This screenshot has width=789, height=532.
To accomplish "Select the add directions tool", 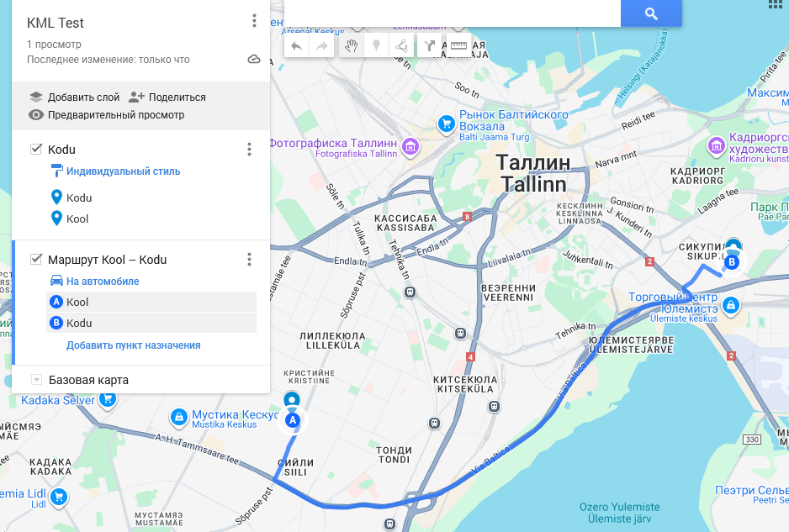I will point(429,47).
